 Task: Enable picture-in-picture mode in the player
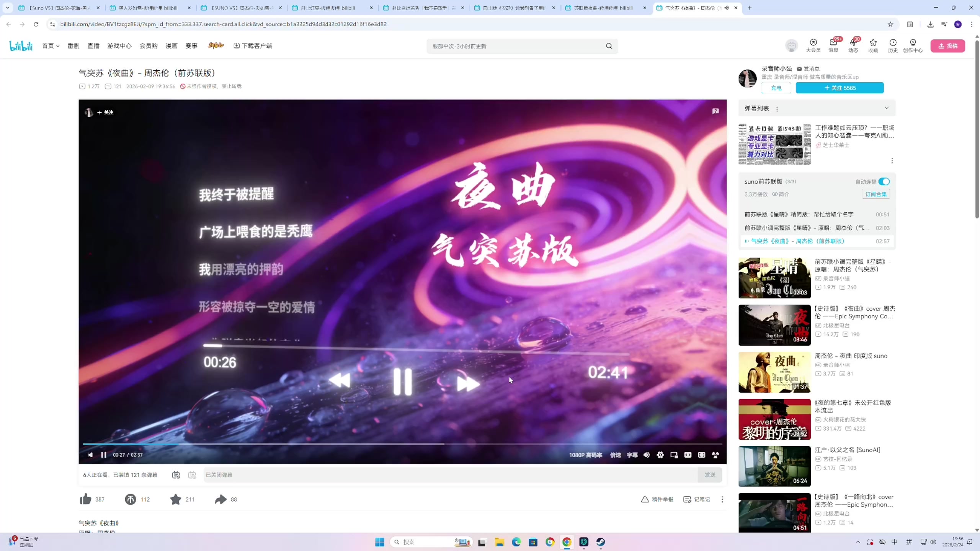pyautogui.click(x=674, y=455)
